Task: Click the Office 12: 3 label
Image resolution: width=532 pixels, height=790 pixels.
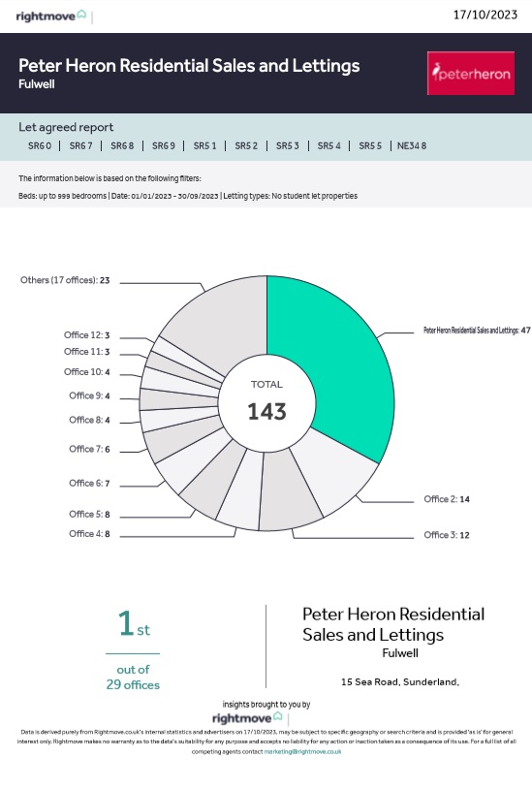Action: pos(86,335)
